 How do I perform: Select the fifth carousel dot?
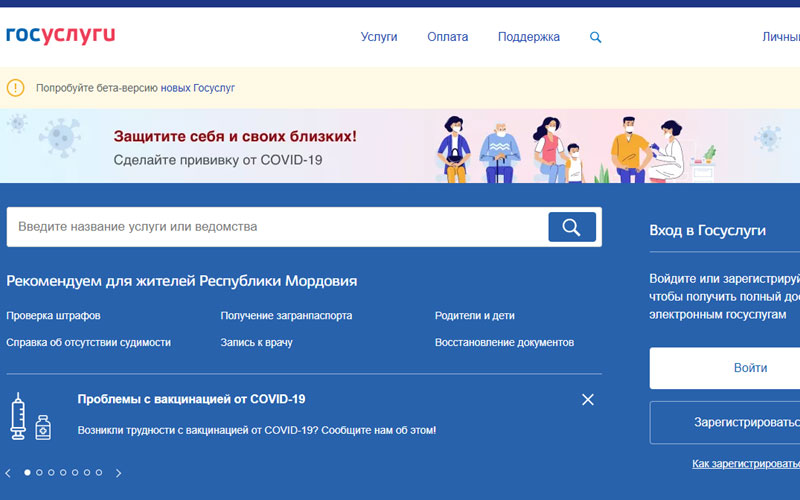pos(75,472)
